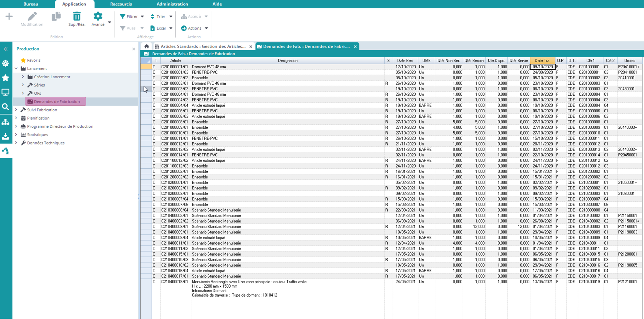The width and height of the screenshot is (644, 319).
Task: Click the plus add record icon
Action: pos(9,17)
